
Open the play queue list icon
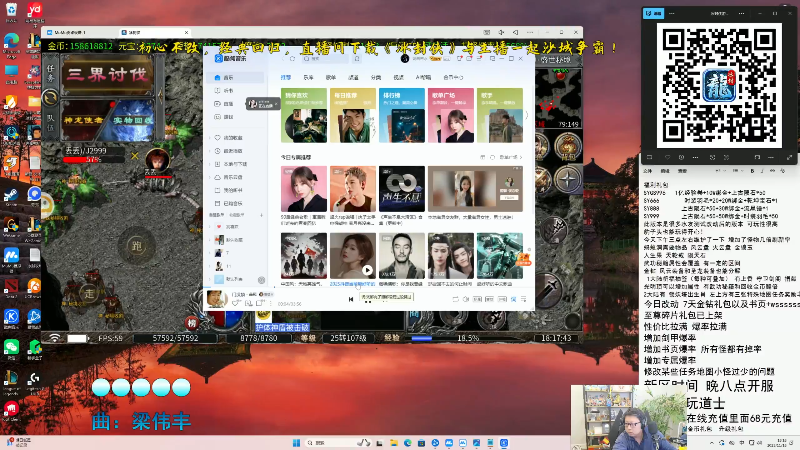pyautogui.click(x=523, y=299)
